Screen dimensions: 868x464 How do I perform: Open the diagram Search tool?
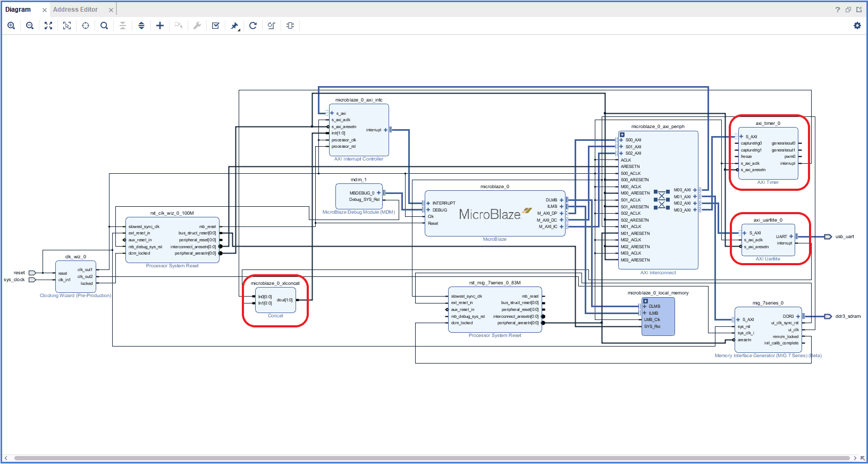click(x=104, y=26)
